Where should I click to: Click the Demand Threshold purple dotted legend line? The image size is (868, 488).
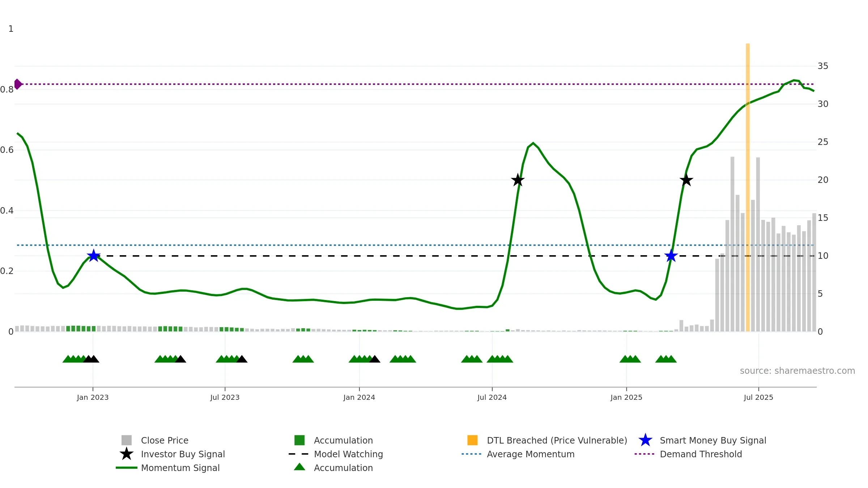click(644, 454)
